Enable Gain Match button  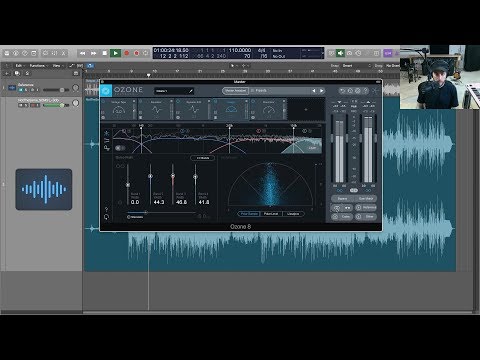click(366, 198)
